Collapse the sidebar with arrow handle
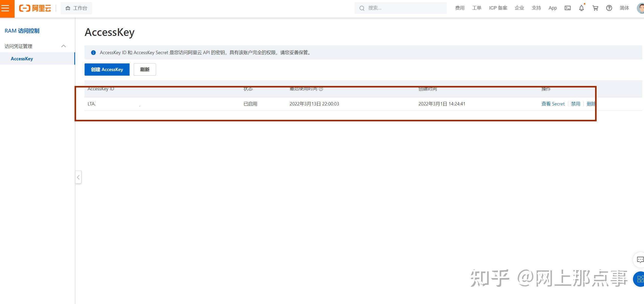Viewport: 644px width, 304px height. (x=78, y=177)
